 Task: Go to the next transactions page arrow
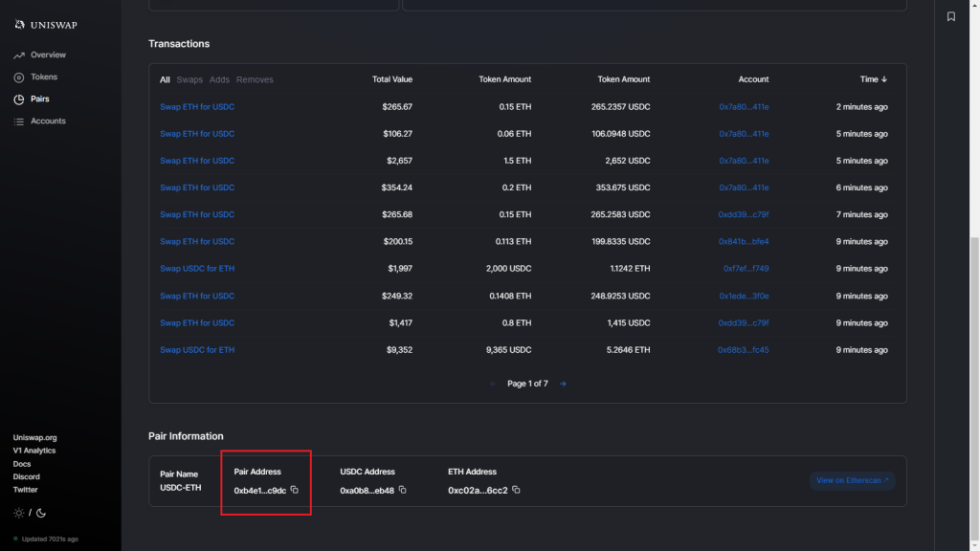(563, 384)
